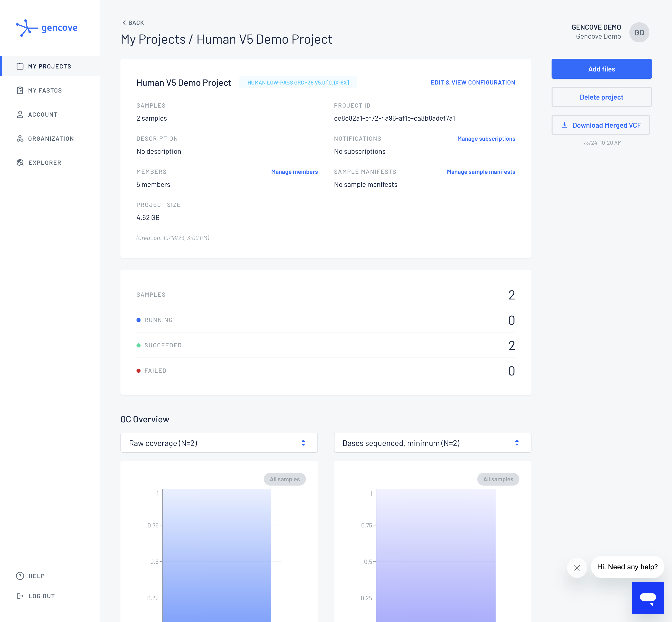Viewport: 672px width, 622px height.
Task: Open My Projects in sidebar
Action: pyautogui.click(x=50, y=66)
